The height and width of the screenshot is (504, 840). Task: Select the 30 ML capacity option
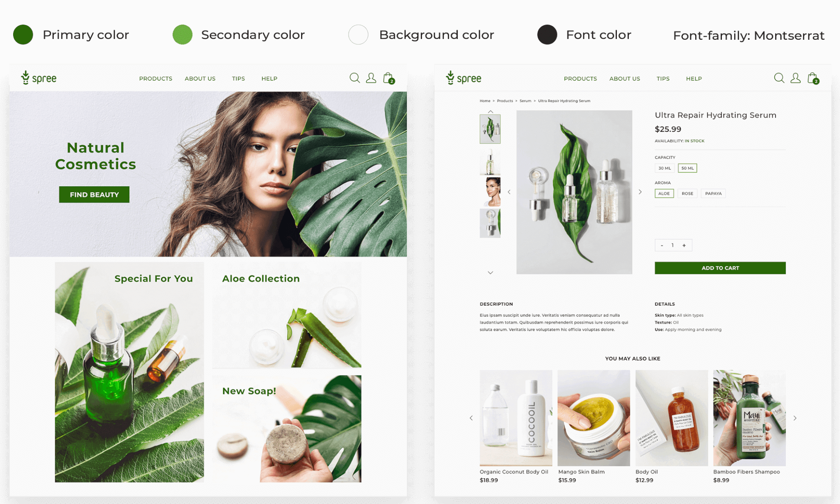665,168
